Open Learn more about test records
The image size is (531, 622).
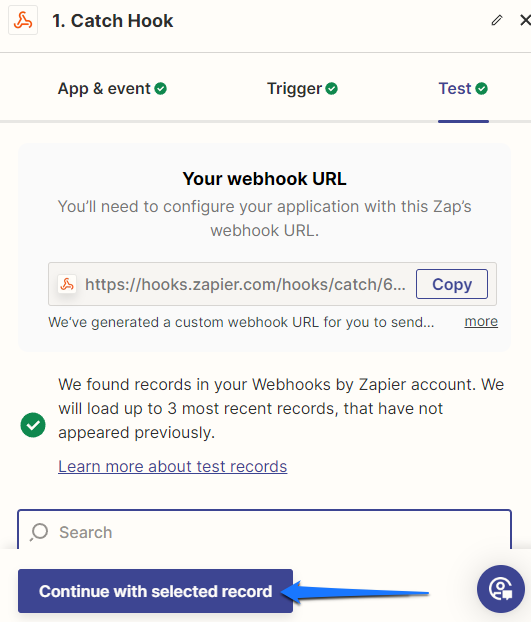(173, 466)
